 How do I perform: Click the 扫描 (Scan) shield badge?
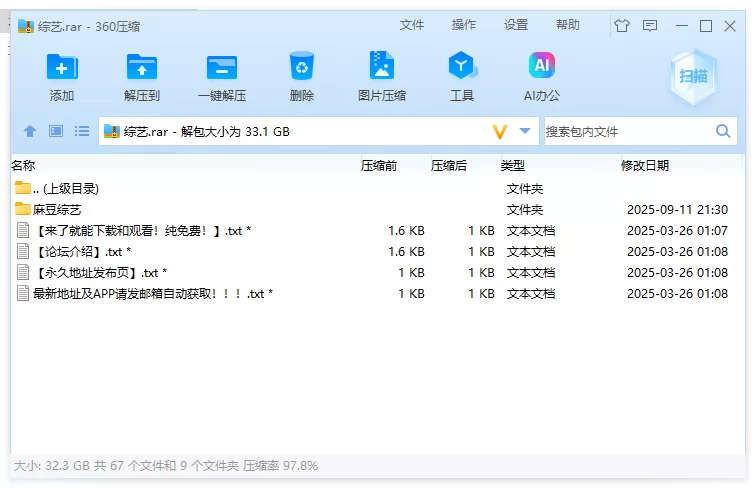tap(693, 77)
